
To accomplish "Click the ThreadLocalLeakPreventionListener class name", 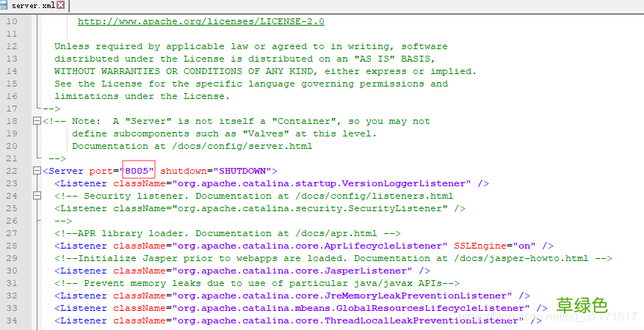I will 348,320.
